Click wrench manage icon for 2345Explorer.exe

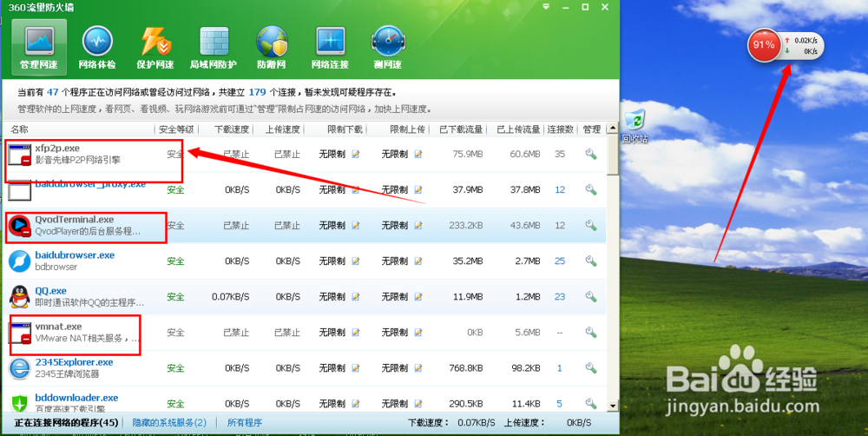click(591, 368)
